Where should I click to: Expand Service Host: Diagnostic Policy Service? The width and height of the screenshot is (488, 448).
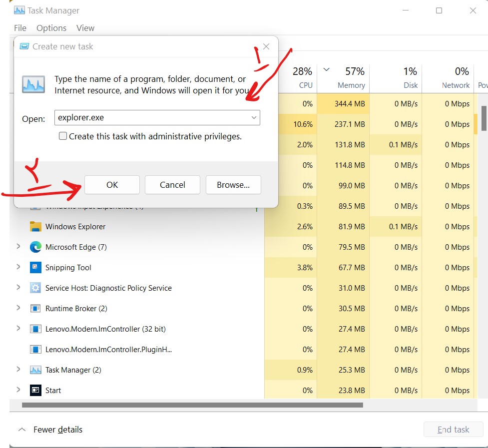(18, 288)
